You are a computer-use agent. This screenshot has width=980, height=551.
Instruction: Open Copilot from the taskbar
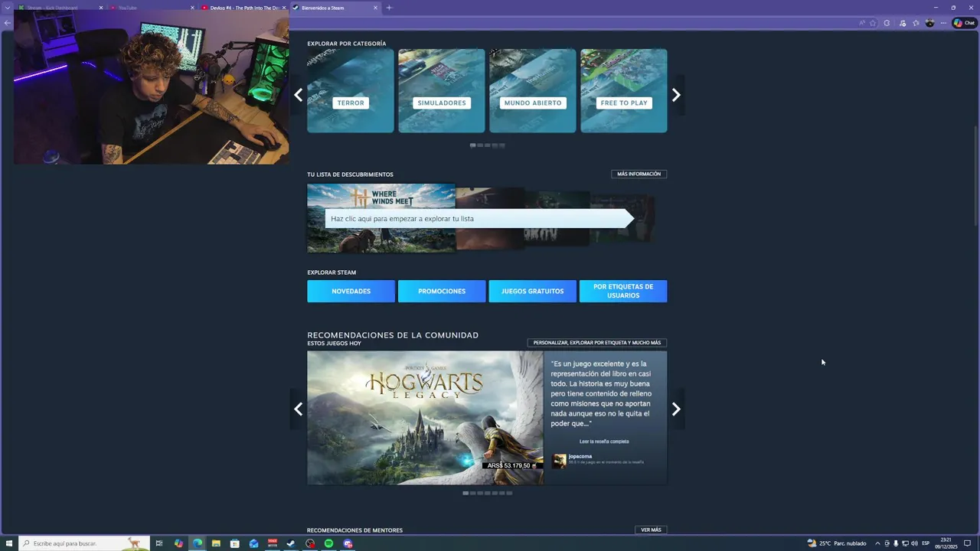coord(178,543)
